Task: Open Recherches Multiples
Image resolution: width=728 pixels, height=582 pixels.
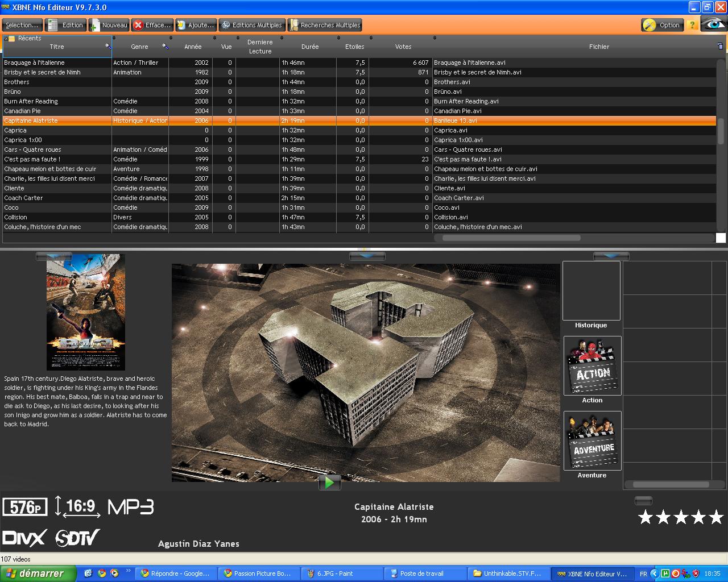Action: click(325, 25)
